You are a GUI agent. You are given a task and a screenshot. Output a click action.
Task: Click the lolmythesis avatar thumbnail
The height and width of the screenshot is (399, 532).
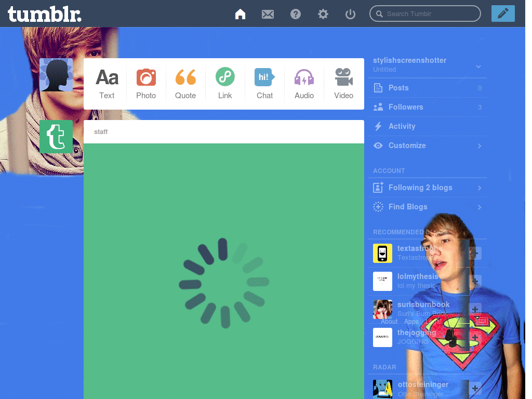[x=382, y=281]
